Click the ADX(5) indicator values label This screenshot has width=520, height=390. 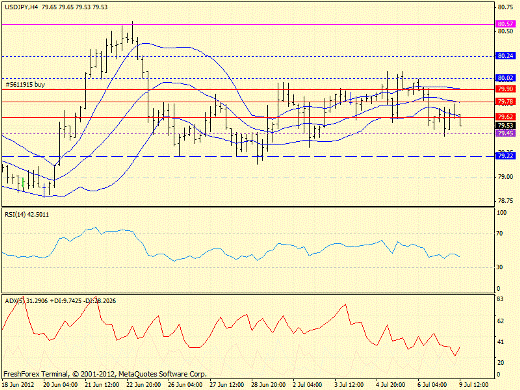click(60, 301)
